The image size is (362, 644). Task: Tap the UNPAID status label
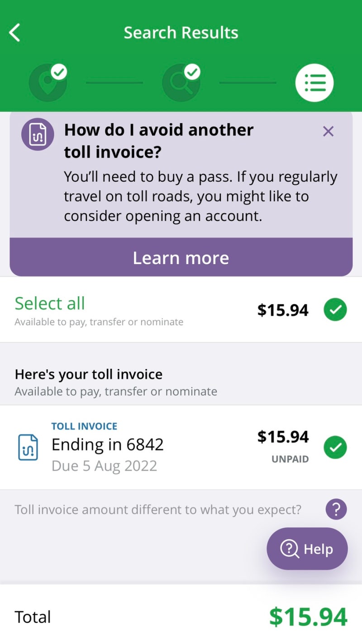(x=290, y=459)
